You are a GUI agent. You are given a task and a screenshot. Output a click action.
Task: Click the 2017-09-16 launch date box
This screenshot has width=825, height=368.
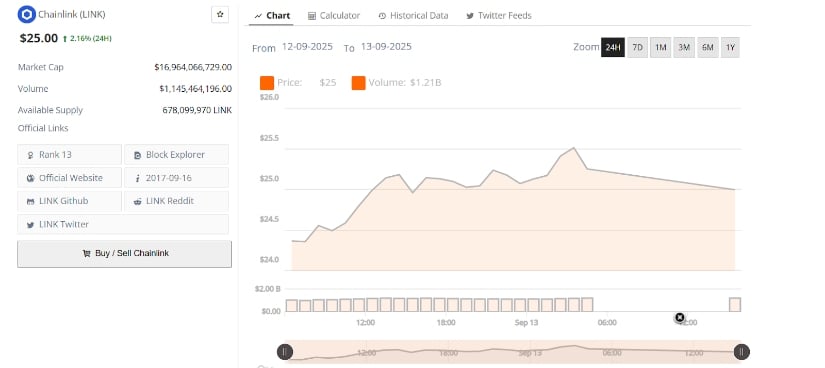[x=176, y=178]
